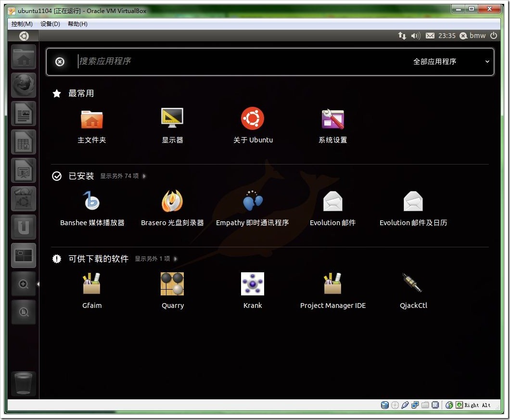Launch the 显示器 display settings app
Viewport: 510px width, 420px height.
tap(172, 126)
